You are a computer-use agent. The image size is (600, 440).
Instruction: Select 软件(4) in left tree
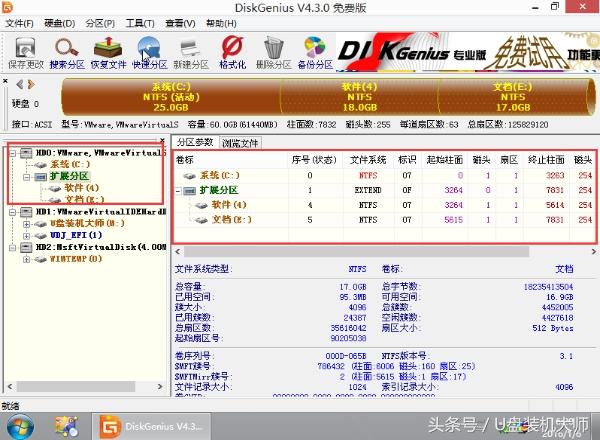click(x=82, y=188)
